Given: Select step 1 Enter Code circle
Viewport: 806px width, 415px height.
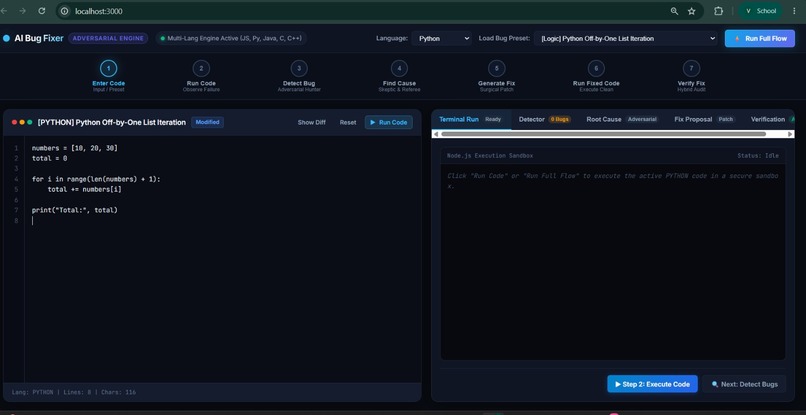Looking at the screenshot, I should 108,68.
